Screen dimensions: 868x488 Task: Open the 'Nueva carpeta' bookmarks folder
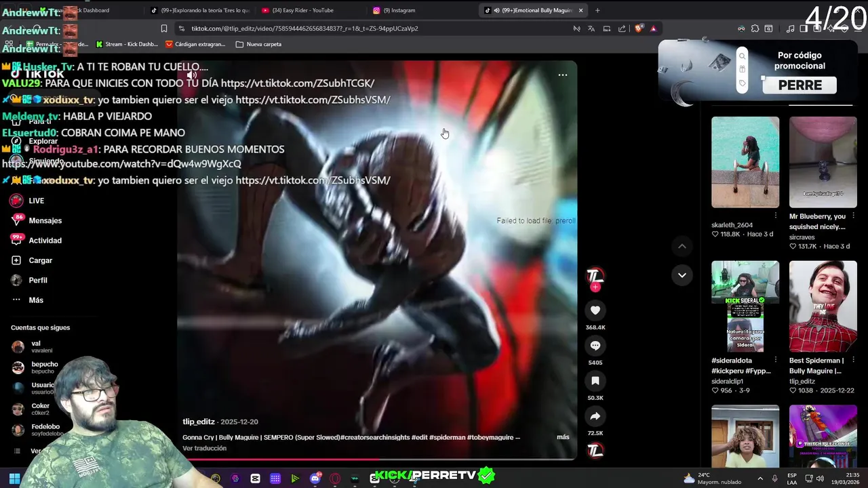click(258, 44)
